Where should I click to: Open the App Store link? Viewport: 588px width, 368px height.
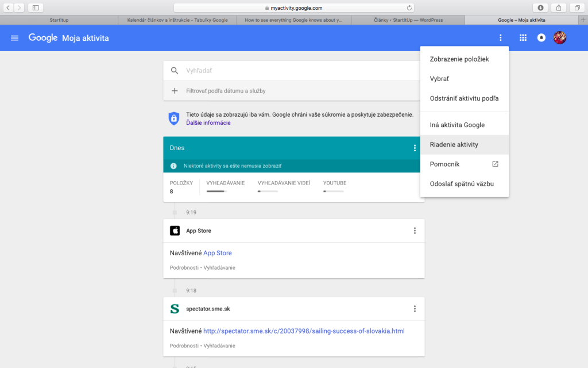coord(218,253)
